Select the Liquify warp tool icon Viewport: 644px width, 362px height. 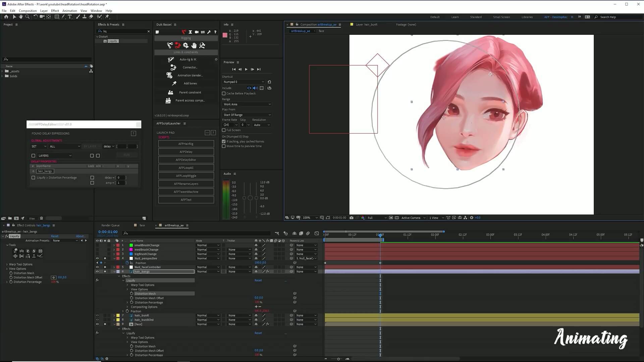[x=15, y=251]
